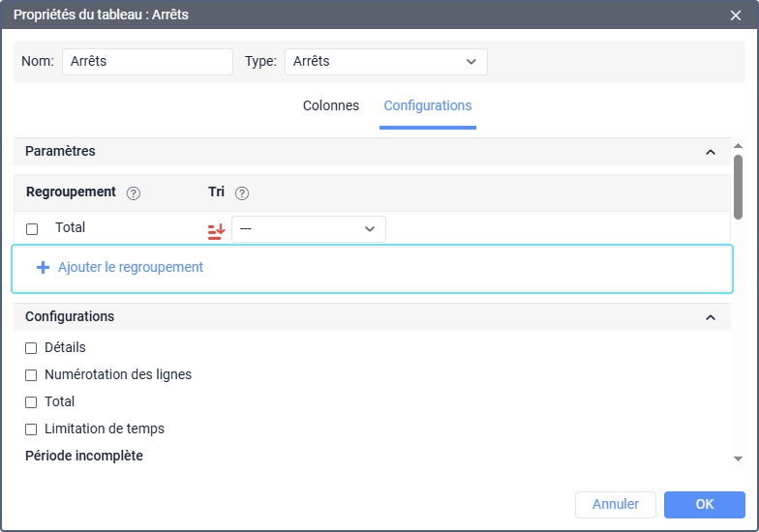The width and height of the screenshot is (759, 532).
Task: Tick the Total checkbox under Configurations
Action: coord(32,402)
